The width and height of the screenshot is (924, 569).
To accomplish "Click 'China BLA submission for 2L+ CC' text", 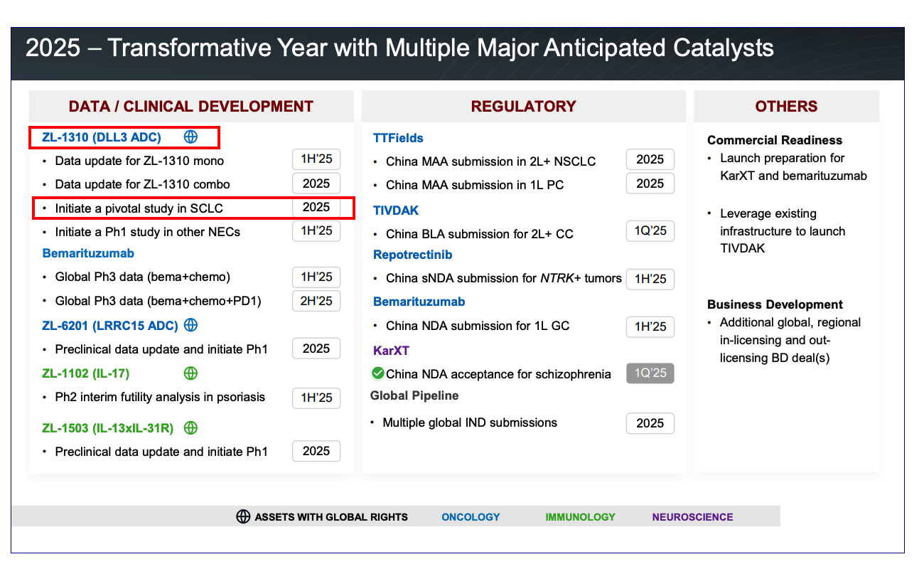I will tap(480, 234).
